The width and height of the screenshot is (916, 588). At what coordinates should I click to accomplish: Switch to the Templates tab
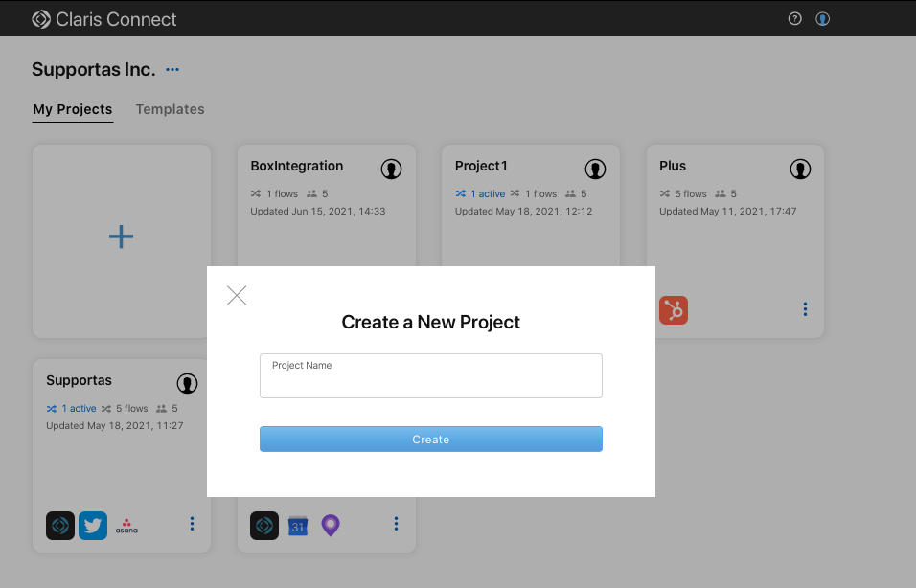click(x=170, y=109)
